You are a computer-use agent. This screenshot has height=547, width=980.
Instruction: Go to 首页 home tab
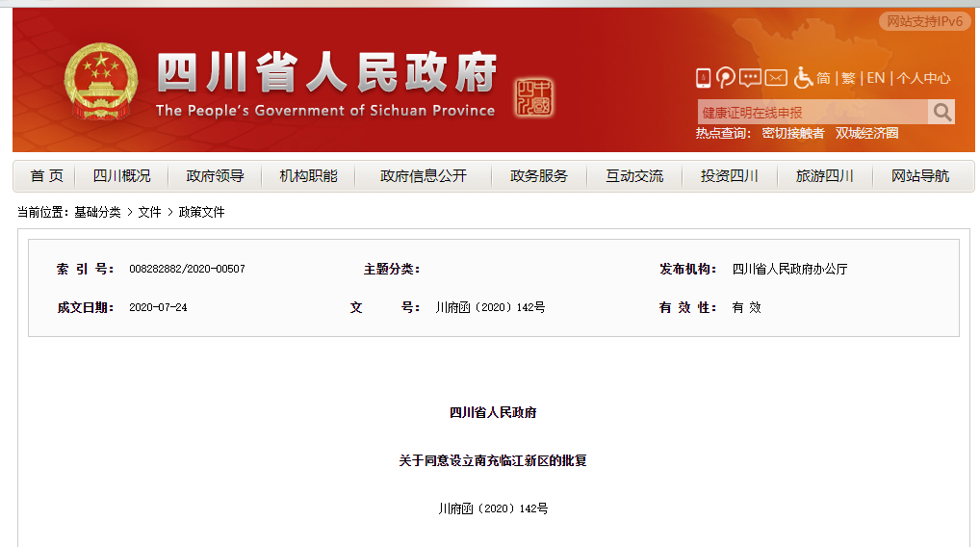pyautogui.click(x=46, y=176)
